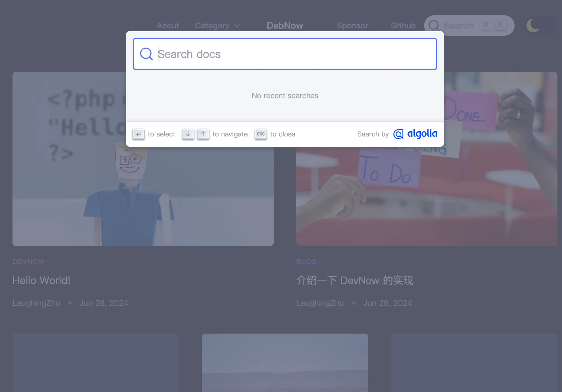The height and width of the screenshot is (392, 562).
Task: Click the ⌘K shortcut hint in the navbar
Action: 493,25
